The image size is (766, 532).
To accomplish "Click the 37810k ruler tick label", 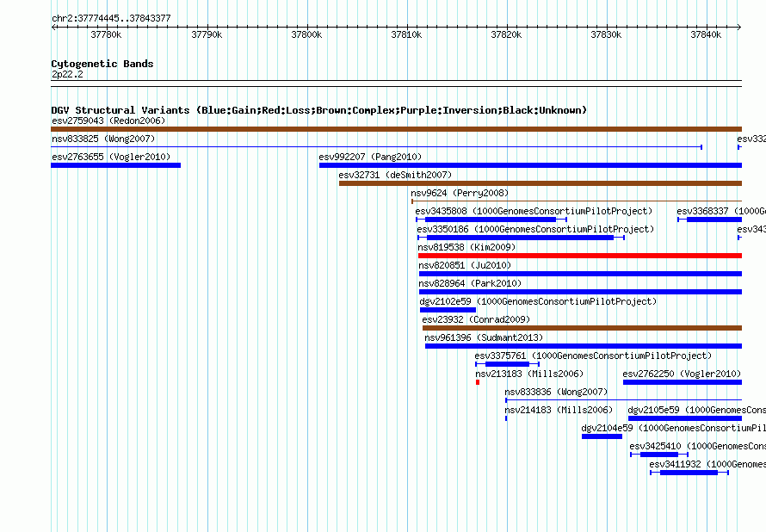I will [406, 34].
